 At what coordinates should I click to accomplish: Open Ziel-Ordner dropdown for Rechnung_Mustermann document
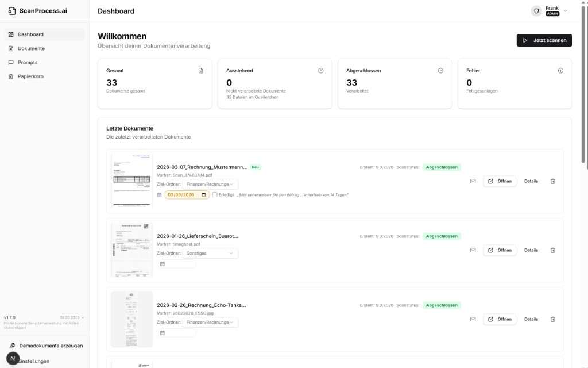[x=210, y=184]
